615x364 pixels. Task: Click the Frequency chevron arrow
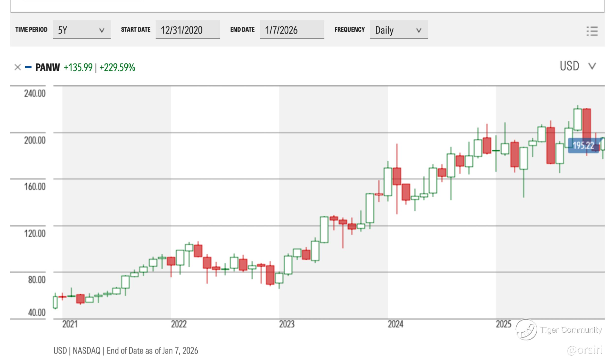pyautogui.click(x=418, y=30)
